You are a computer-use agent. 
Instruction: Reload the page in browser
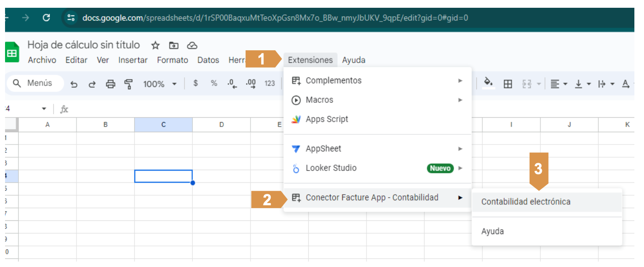pyautogui.click(x=46, y=18)
